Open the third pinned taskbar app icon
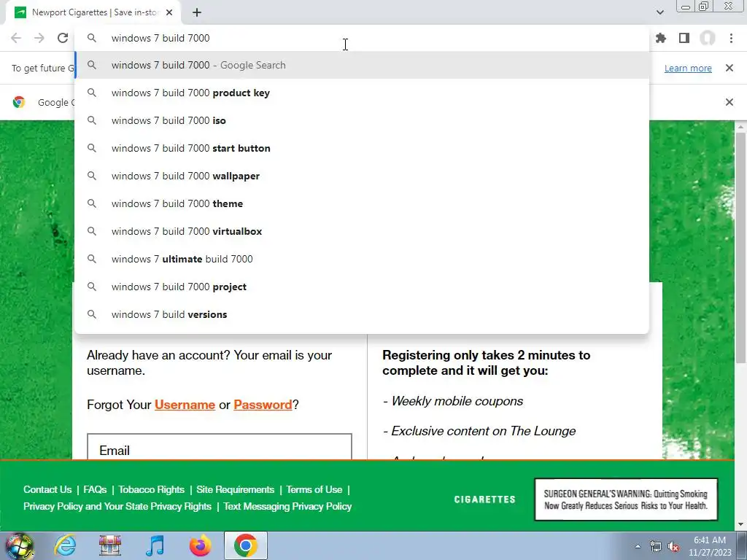 (110, 545)
